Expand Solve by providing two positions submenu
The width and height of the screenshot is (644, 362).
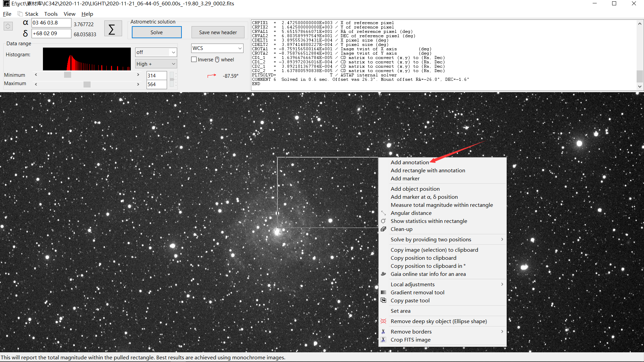(x=502, y=239)
